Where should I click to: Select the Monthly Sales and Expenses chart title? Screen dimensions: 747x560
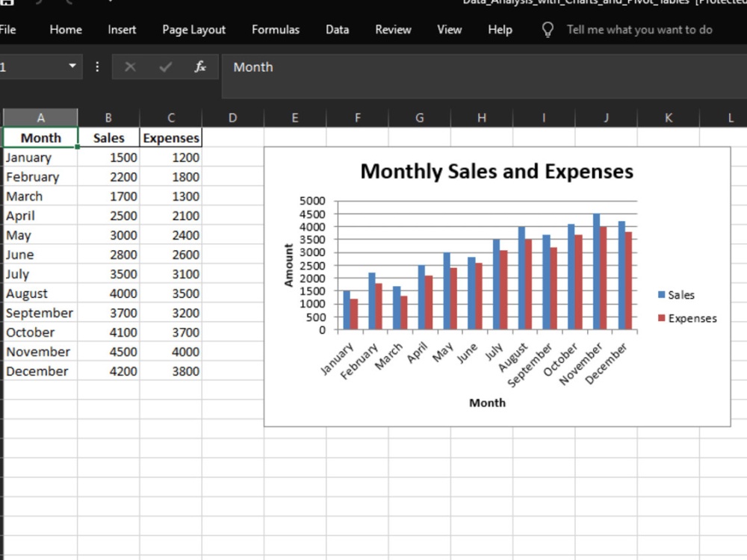497,172
